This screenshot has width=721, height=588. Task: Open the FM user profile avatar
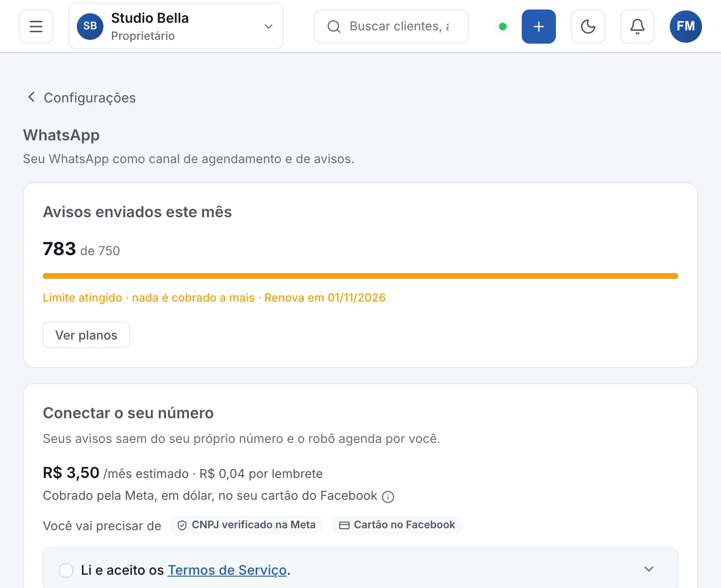pos(686,27)
